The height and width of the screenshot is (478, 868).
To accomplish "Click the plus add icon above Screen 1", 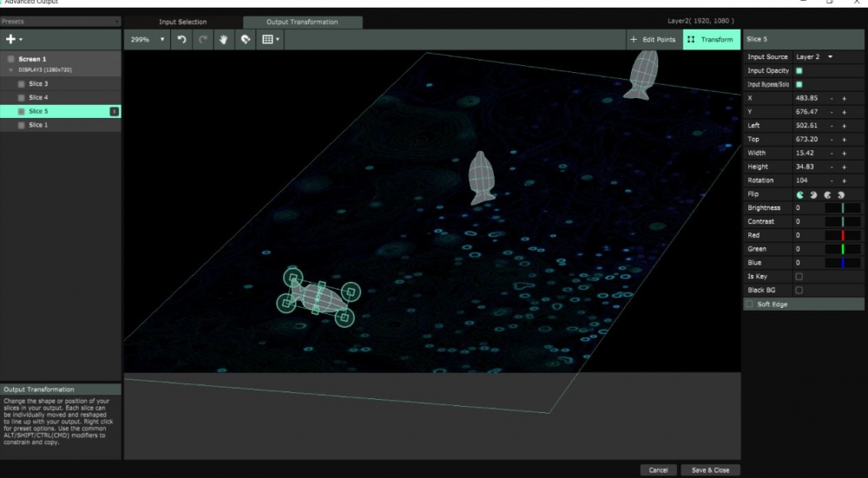I will tap(11, 39).
